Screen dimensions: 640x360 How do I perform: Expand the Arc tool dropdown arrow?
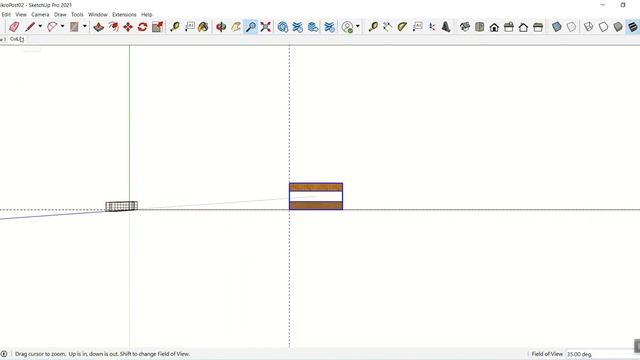point(62,27)
